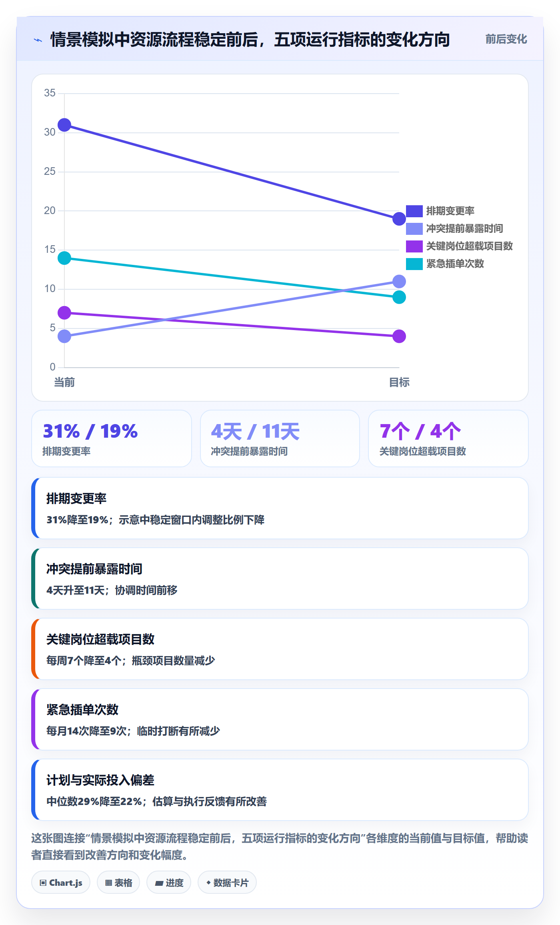Screen dimensions: 560x925
Task: Open the 7个 / 4个 data card
Action: point(448,438)
